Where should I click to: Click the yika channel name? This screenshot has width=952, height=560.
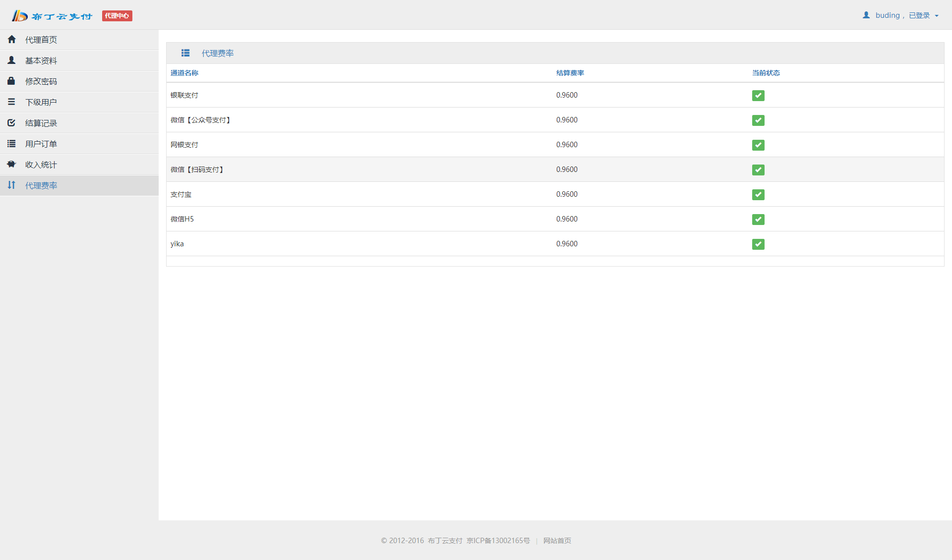[x=177, y=244]
